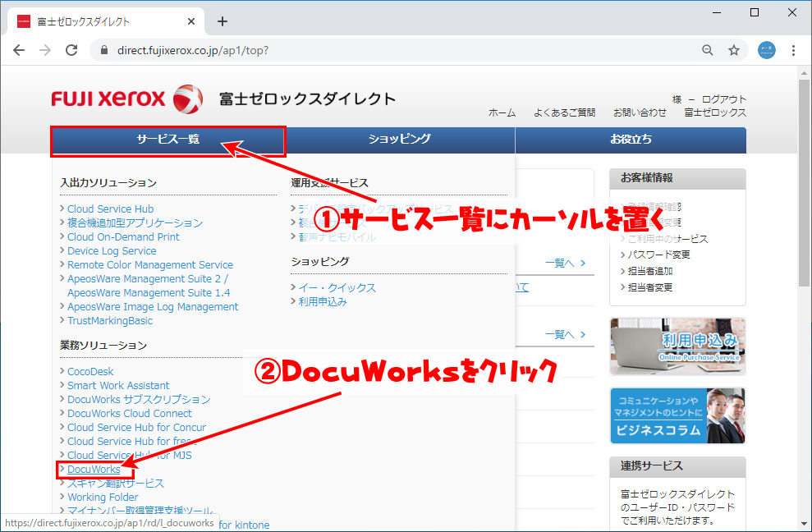Click the Fuji Xerox logo

[x=127, y=99]
